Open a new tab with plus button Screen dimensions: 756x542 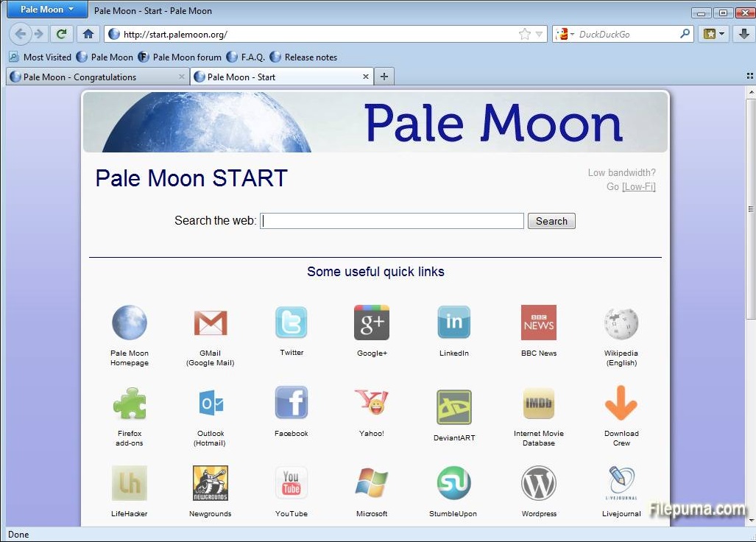pyautogui.click(x=384, y=77)
